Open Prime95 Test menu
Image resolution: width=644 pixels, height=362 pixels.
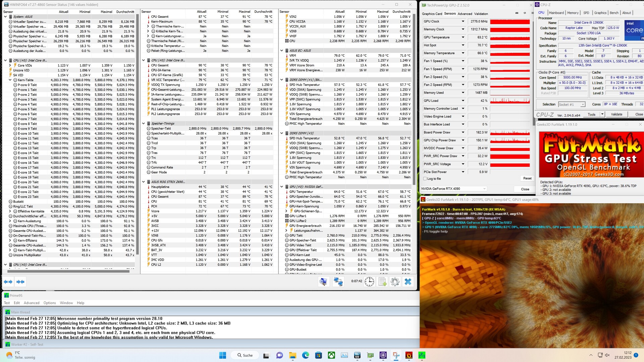click(7, 303)
